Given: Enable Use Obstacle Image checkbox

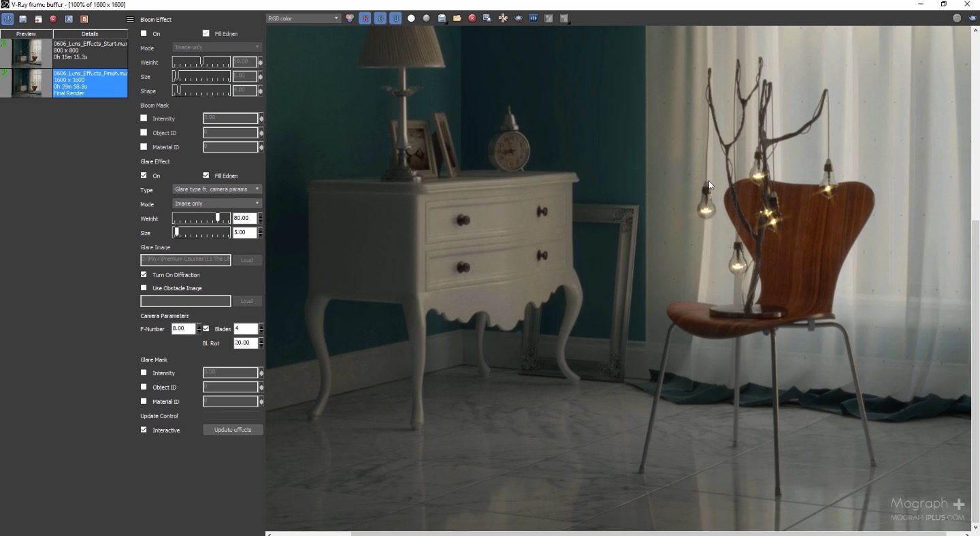Looking at the screenshot, I should click(144, 288).
